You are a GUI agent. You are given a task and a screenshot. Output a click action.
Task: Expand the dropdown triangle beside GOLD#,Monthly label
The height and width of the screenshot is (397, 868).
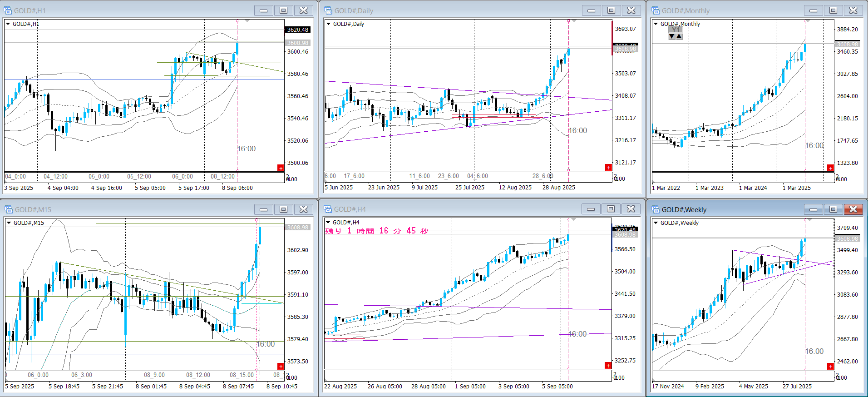point(656,24)
